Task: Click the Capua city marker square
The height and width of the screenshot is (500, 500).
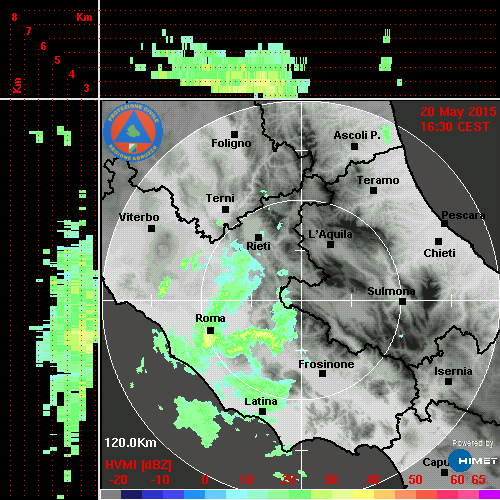Action: point(444,472)
